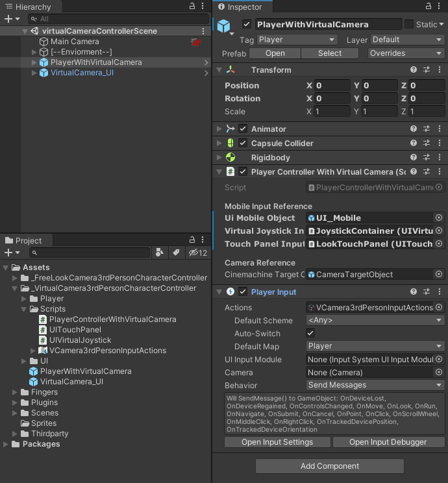This screenshot has height=483, width=448.
Task: Open the Rigidbody component kebab menu
Action: (440, 157)
